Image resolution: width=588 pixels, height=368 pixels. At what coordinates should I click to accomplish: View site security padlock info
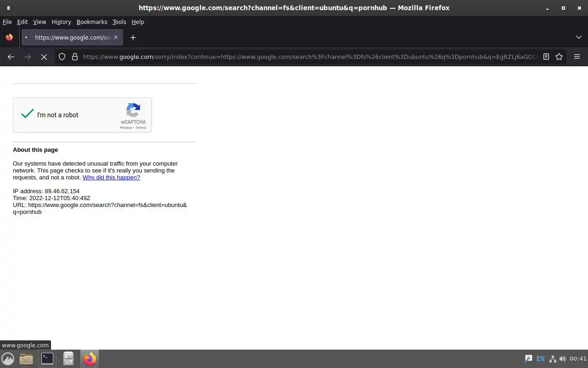coord(75,57)
